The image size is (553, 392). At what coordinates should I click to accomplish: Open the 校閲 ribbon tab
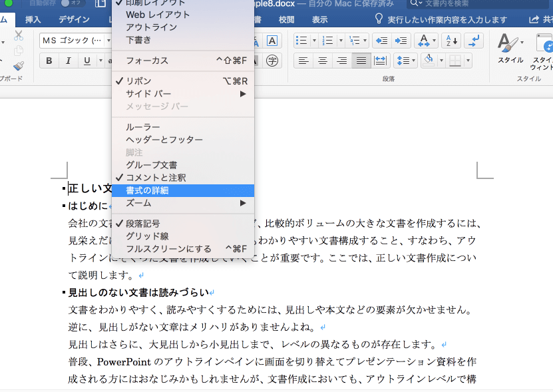[286, 20]
